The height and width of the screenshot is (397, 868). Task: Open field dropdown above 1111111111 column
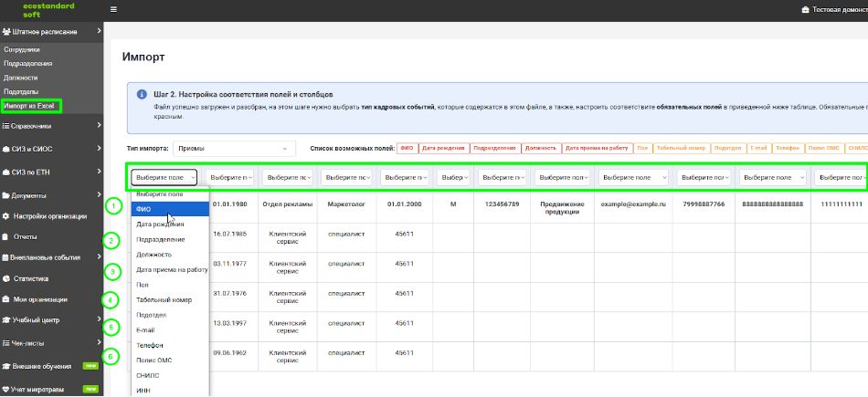point(841,177)
